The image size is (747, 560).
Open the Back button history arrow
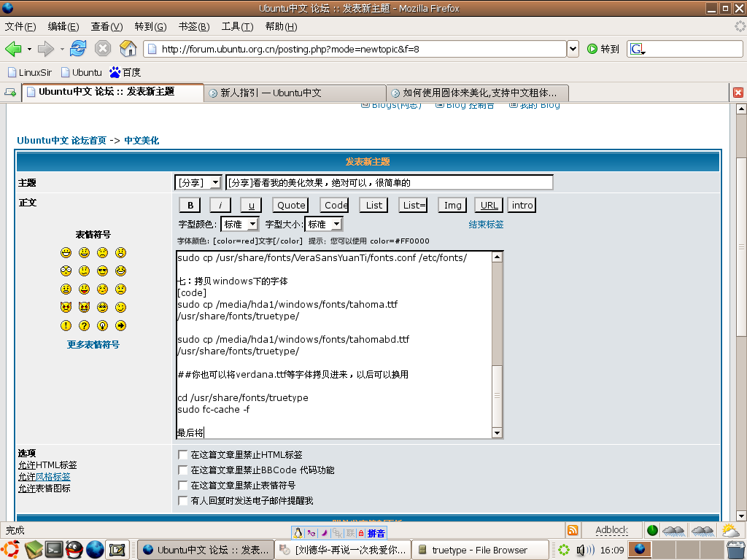(x=29, y=49)
